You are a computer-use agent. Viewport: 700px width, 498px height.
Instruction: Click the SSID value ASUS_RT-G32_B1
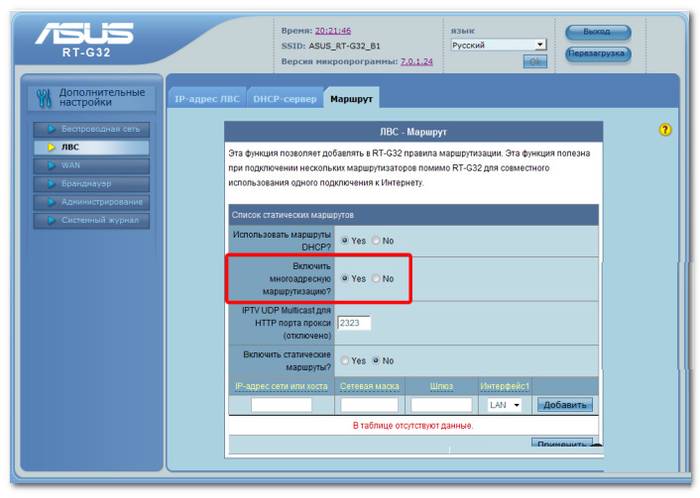pos(344,46)
